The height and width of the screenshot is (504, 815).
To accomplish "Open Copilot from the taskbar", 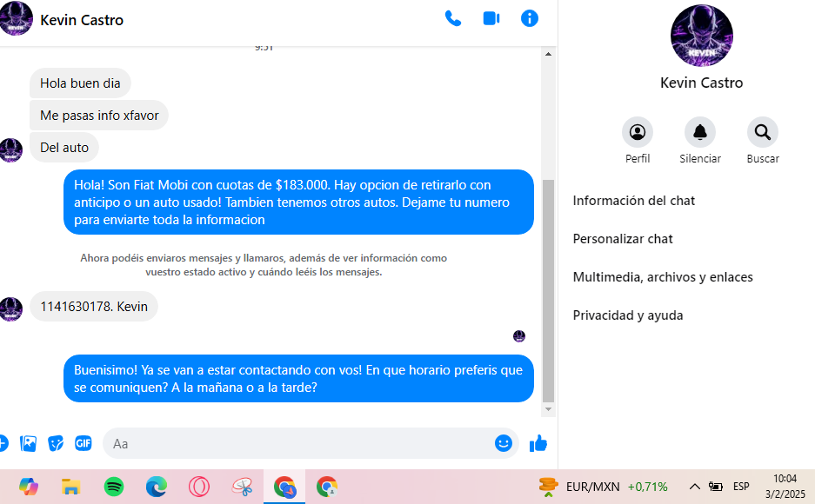I will point(29,487).
